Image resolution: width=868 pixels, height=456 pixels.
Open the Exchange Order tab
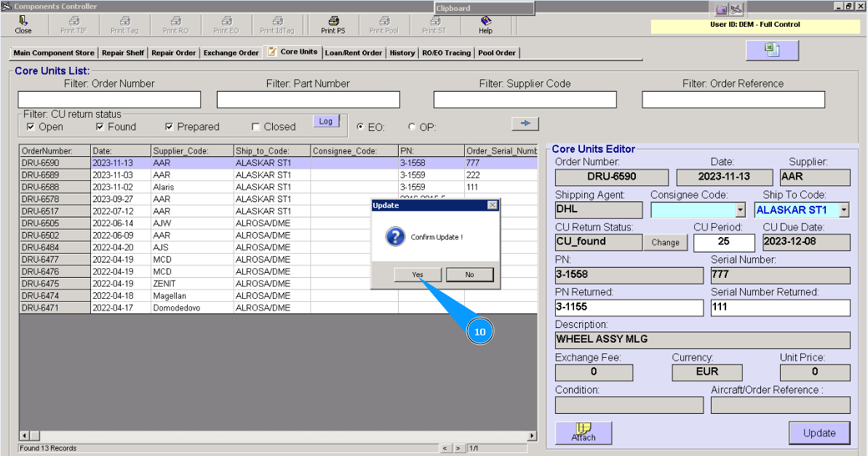click(x=231, y=53)
